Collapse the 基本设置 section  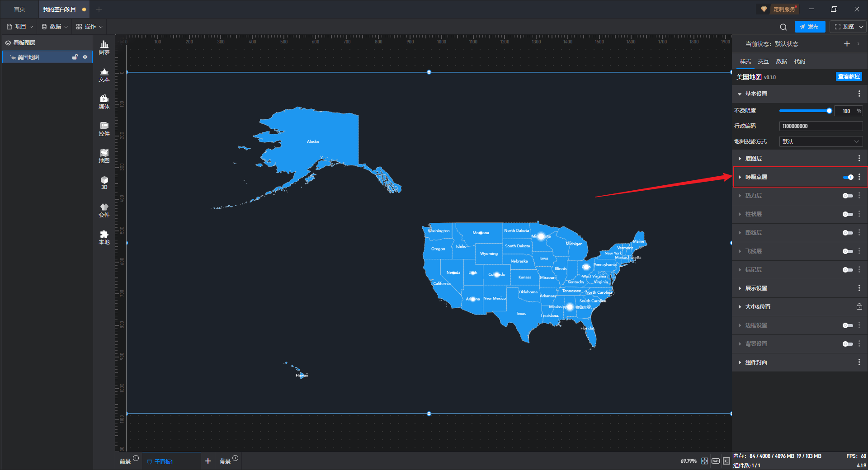(740, 94)
